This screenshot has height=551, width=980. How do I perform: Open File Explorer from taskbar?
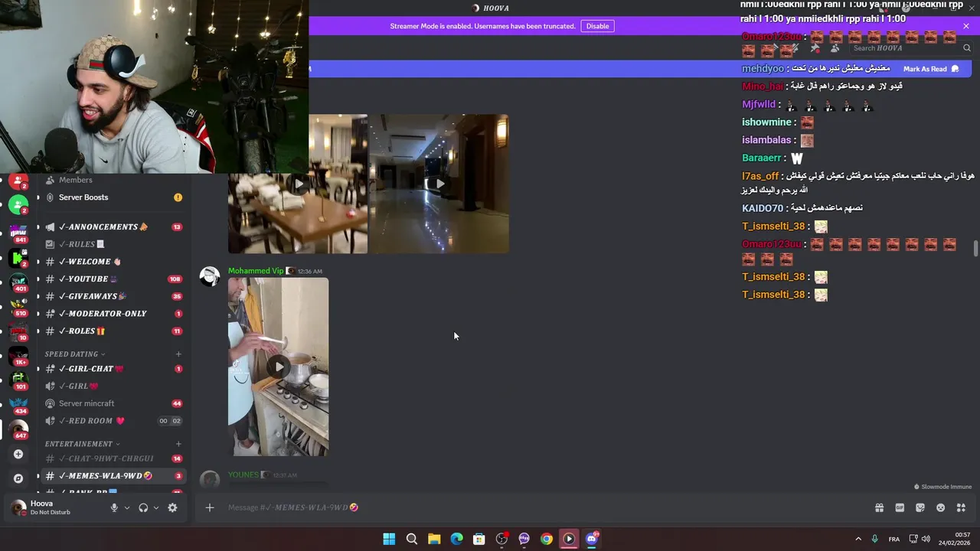coord(434,539)
